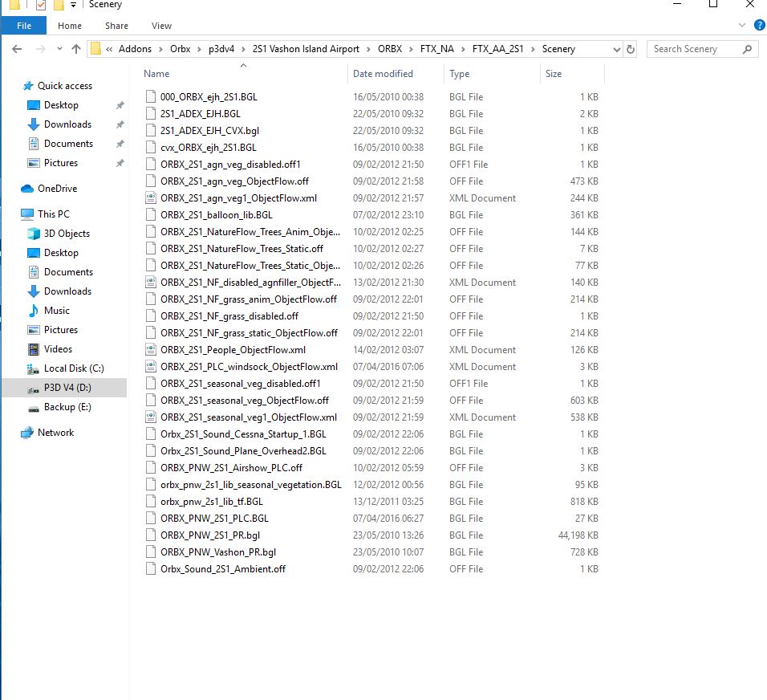
Task: Select P3D V4 (D:) drive
Action: (x=67, y=388)
